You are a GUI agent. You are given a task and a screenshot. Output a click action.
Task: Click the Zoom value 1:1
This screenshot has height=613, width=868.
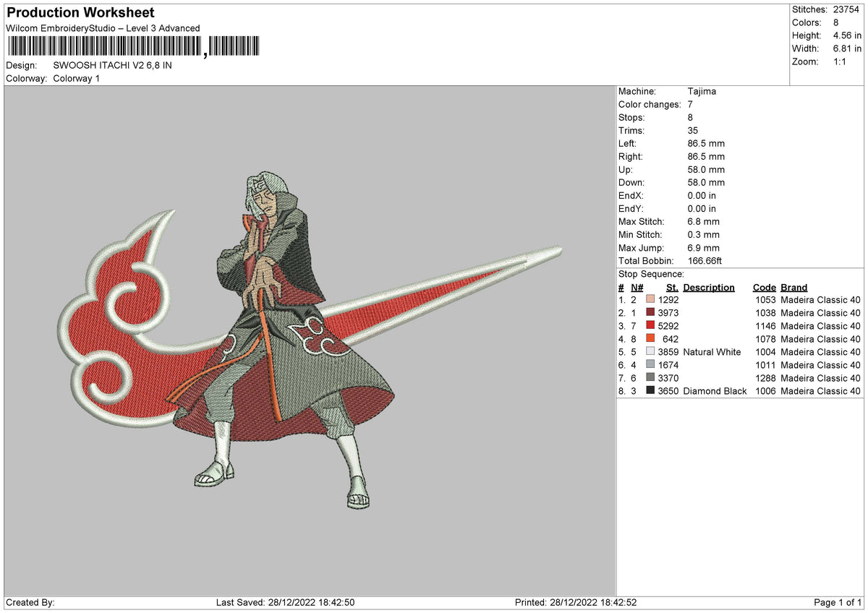click(841, 61)
